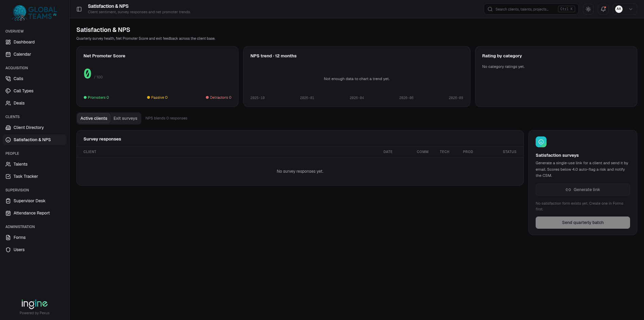
Task: Switch to the Active clients tab
Action: 94,118
